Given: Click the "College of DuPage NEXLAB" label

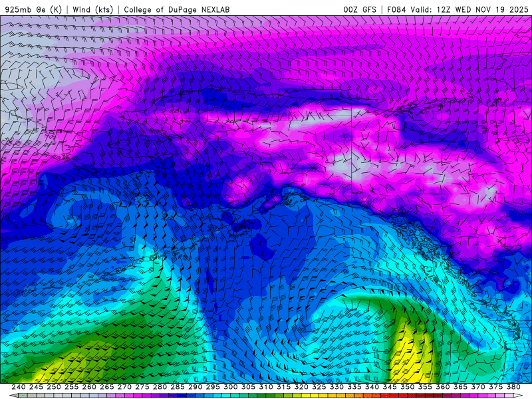Looking at the screenshot, I should 177,9.
